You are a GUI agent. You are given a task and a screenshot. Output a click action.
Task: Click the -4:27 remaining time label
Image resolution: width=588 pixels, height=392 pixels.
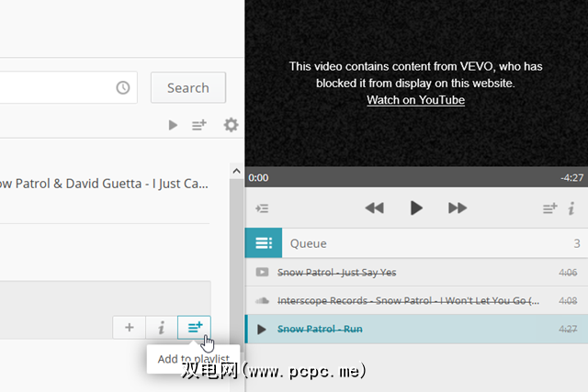[571, 177]
